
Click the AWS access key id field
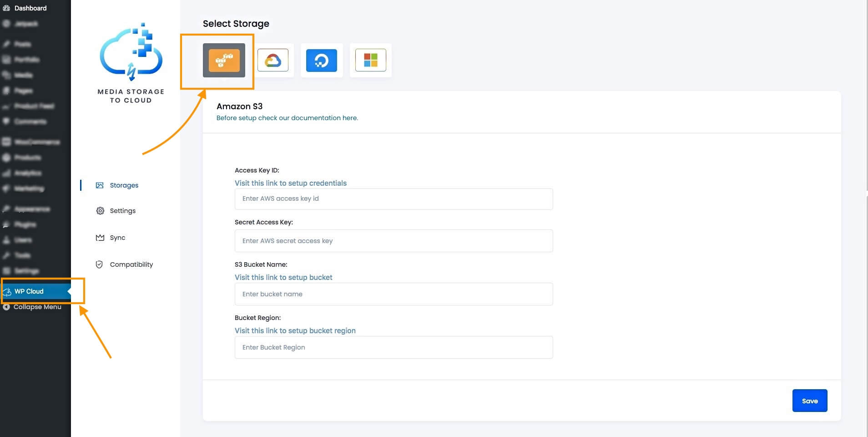(393, 199)
